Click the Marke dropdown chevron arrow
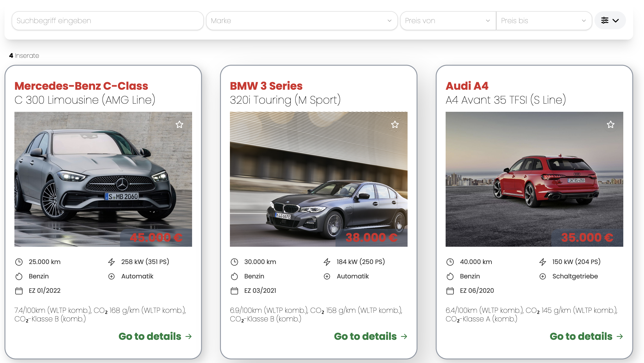The height and width of the screenshot is (363, 644). pyautogui.click(x=389, y=21)
